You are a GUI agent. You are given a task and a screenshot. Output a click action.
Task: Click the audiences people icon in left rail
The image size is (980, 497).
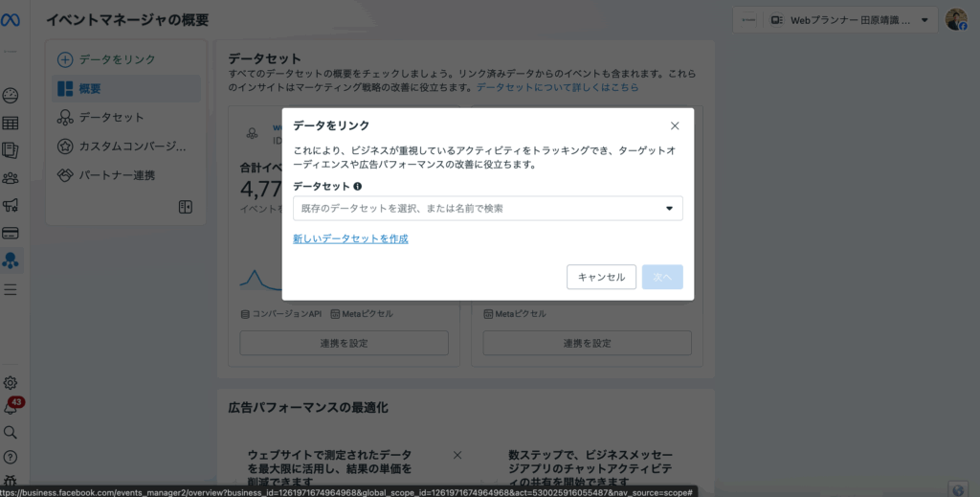pyautogui.click(x=11, y=178)
